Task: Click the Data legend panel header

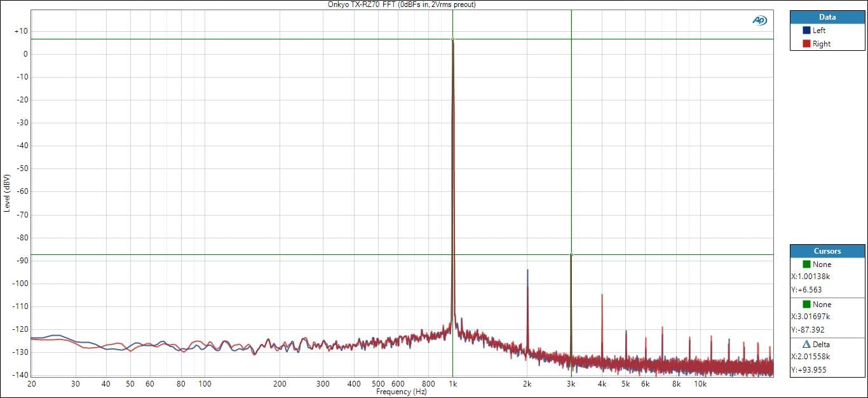Action: click(827, 17)
